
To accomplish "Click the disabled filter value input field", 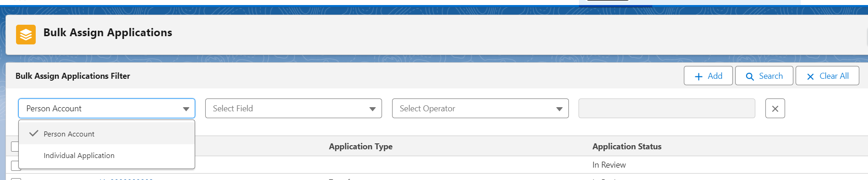I will click(667, 109).
